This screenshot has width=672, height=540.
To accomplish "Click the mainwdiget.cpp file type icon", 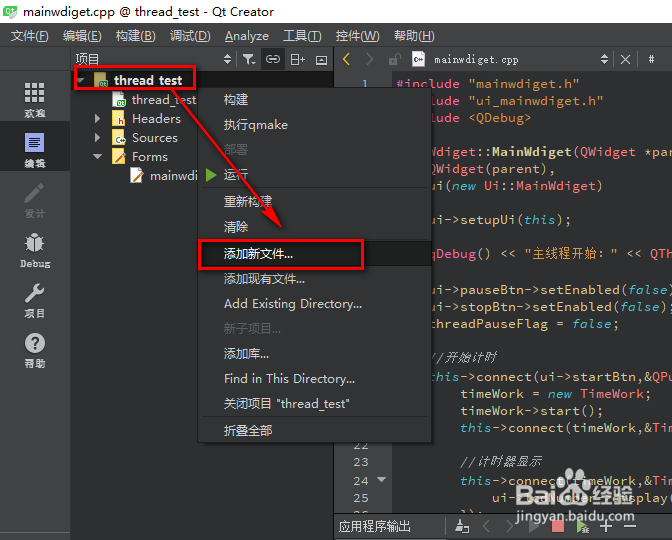I will (x=418, y=59).
